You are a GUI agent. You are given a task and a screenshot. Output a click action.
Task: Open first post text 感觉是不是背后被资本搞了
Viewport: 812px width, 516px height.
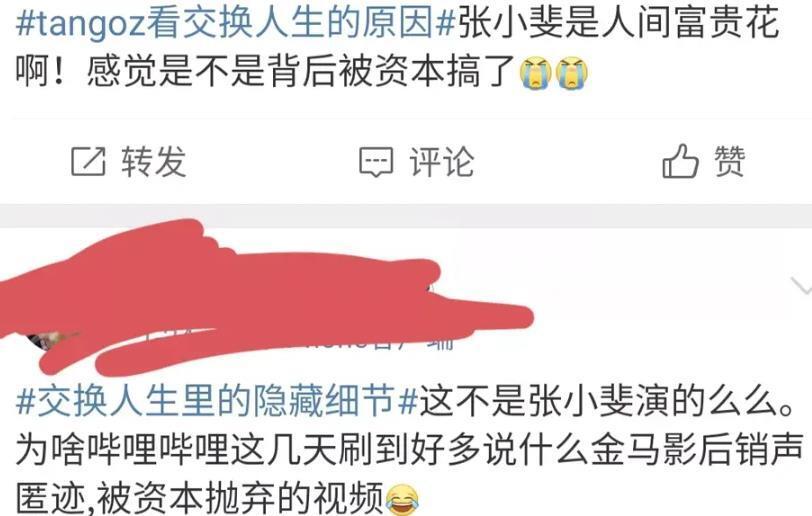(301, 72)
